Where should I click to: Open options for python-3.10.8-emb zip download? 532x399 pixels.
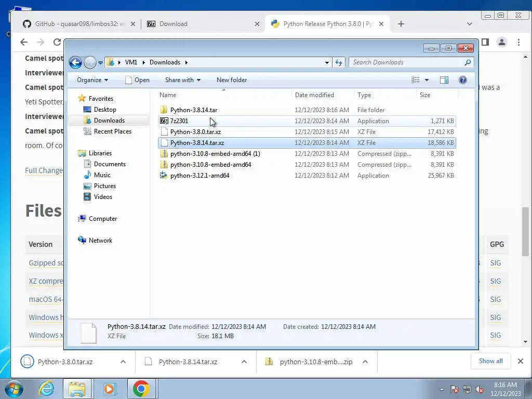point(365,362)
